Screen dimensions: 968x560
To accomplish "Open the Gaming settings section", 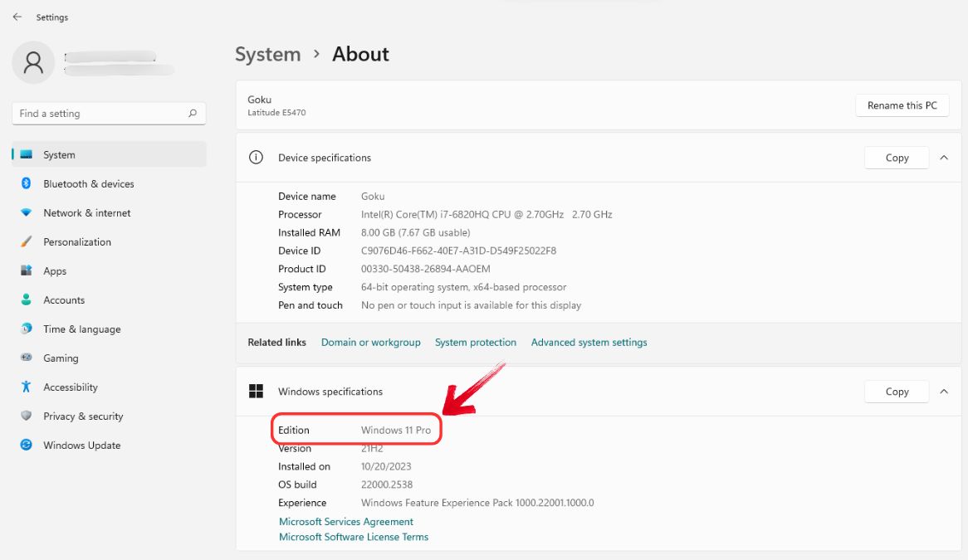I will click(58, 358).
